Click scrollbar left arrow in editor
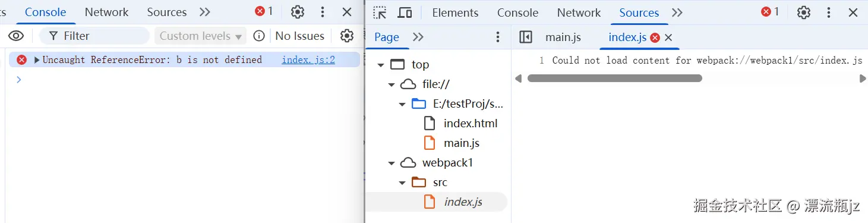Screen dimensions: 868x223 click(518, 78)
